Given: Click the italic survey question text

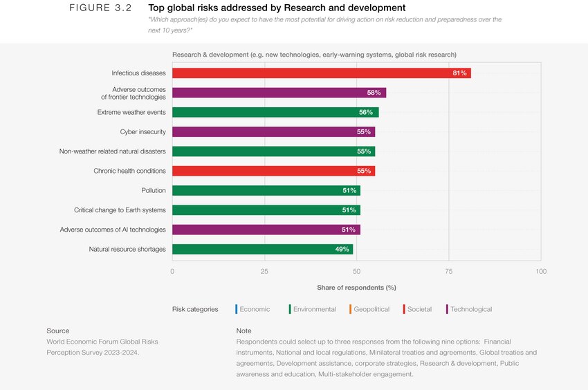Looking at the screenshot, I should pyautogui.click(x=324, y=25).
